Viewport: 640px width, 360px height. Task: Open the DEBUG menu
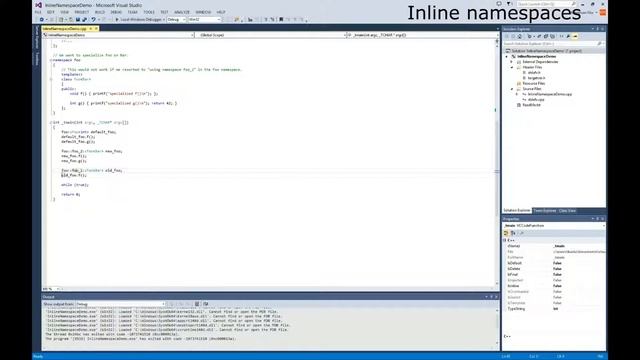click(116, 12)
